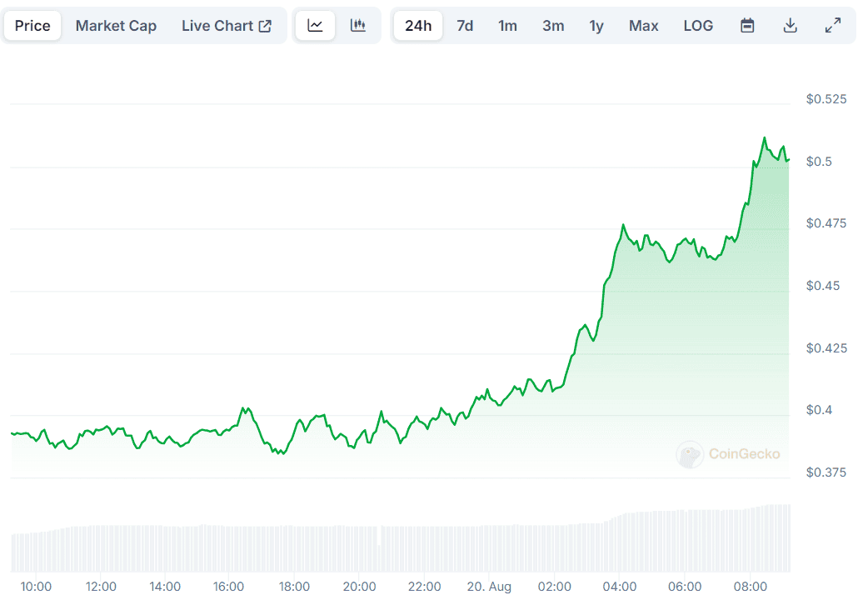
Task: Click the 20:00 time axis label
Action: coord(359,587)
